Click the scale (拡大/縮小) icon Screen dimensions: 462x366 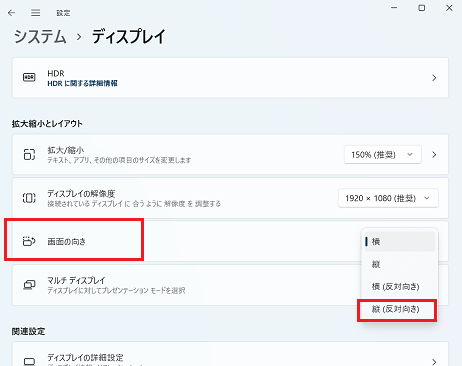[29, 154]
